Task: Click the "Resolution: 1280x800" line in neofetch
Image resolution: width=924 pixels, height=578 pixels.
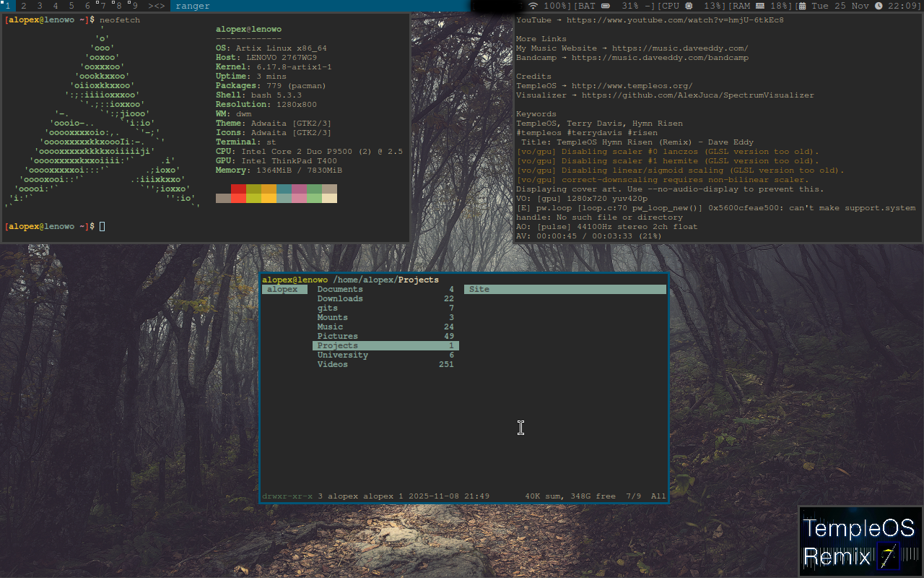Action: (x=266, y=105)
